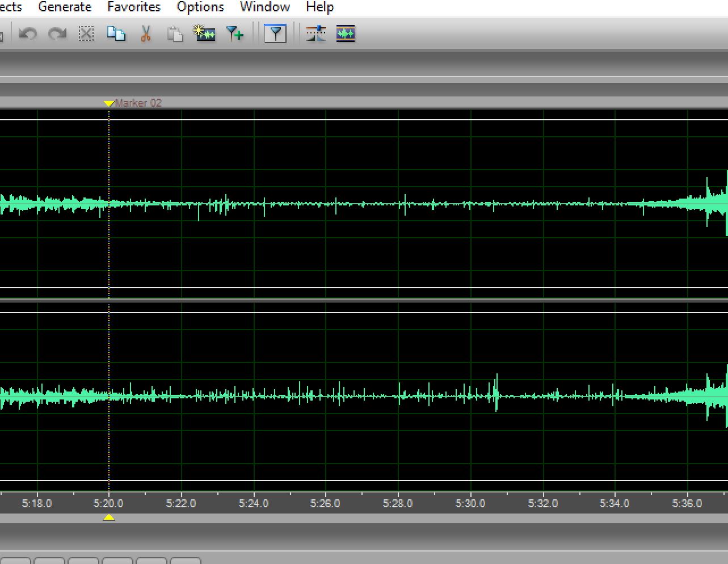Click the yellow triangle below the time ruler

coord(109,517)
